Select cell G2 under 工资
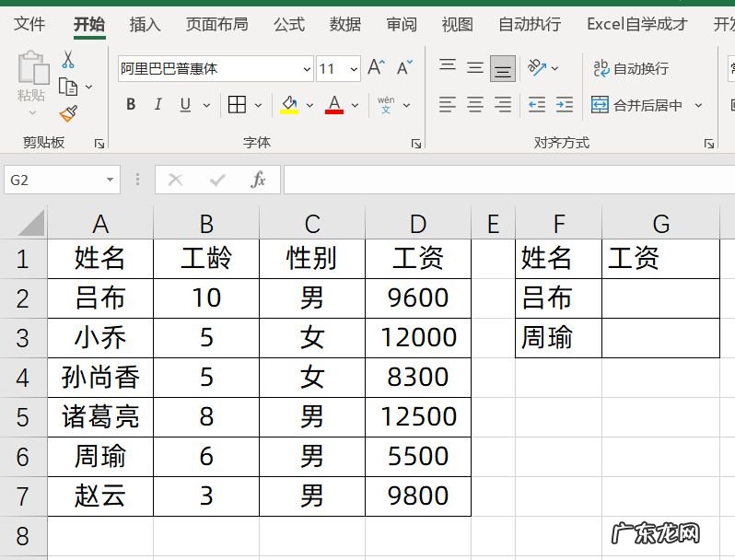 pyautogui.click(x=659, y=297)
